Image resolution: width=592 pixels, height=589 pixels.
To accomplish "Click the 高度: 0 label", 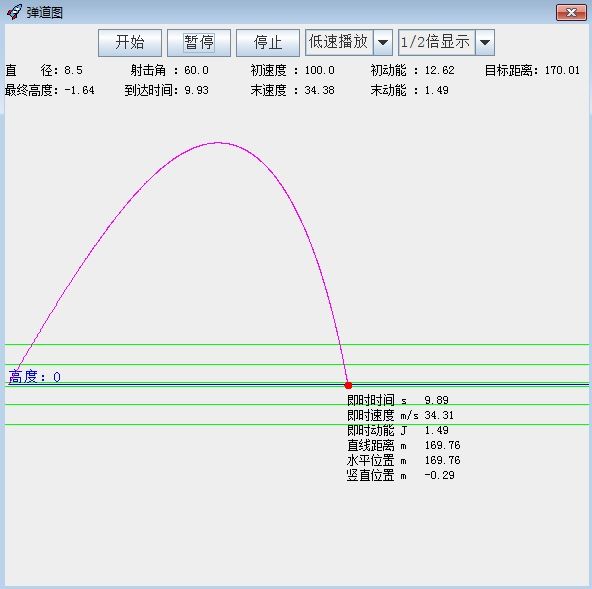I will (34, 377).
